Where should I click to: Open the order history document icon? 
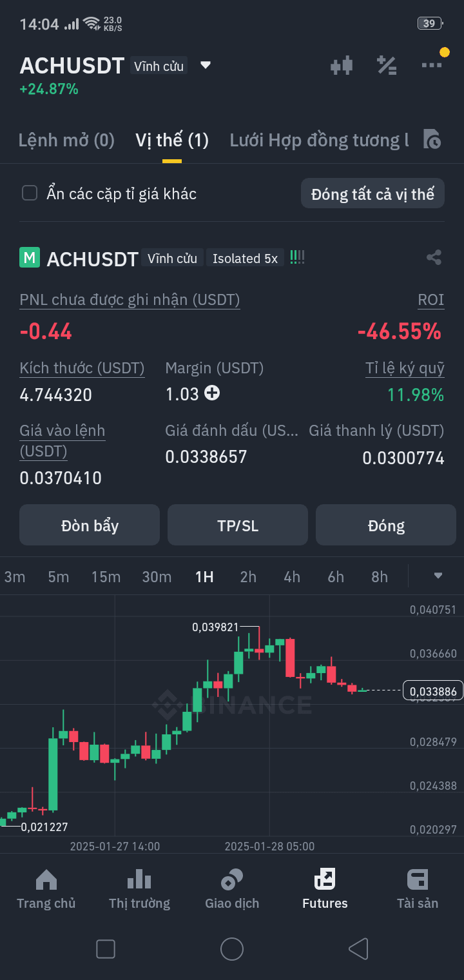(432, 139)
